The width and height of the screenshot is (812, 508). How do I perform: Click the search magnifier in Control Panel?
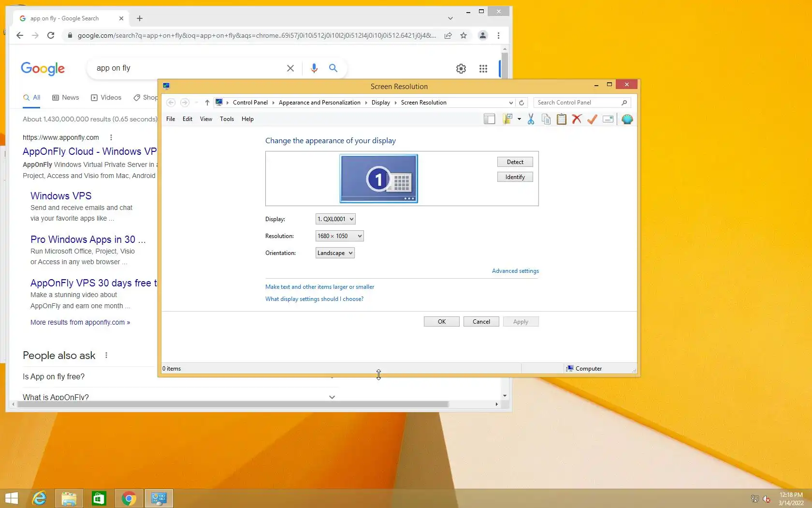[624, 103]
